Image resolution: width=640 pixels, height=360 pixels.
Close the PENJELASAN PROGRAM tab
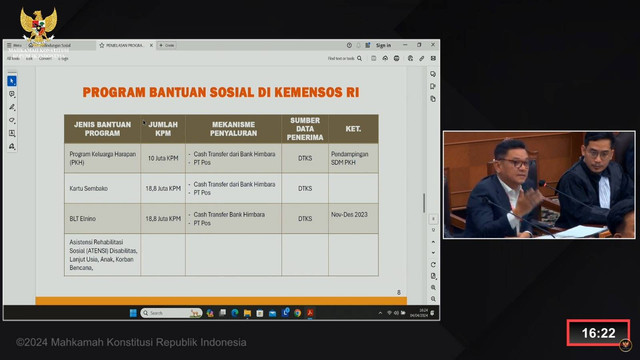(151, 45)
